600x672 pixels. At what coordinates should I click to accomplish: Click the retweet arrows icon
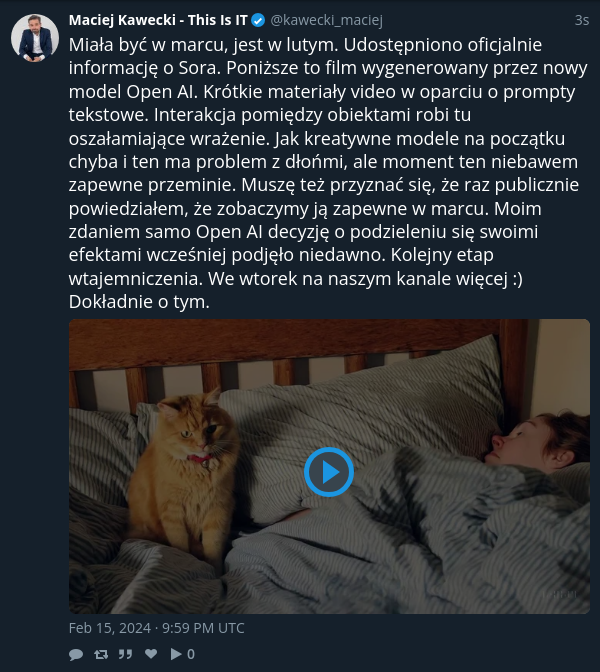pyautogui.click(x=101, y=654)
